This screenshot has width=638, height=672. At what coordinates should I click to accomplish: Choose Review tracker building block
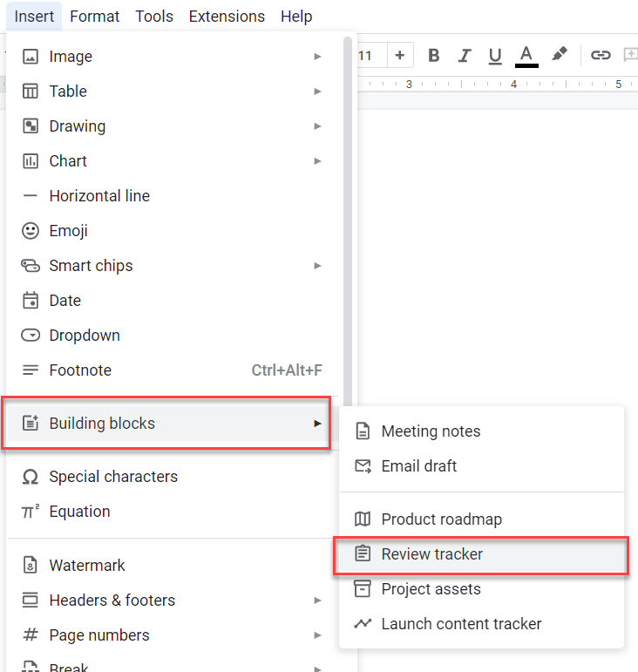click(x=431, y=554)
